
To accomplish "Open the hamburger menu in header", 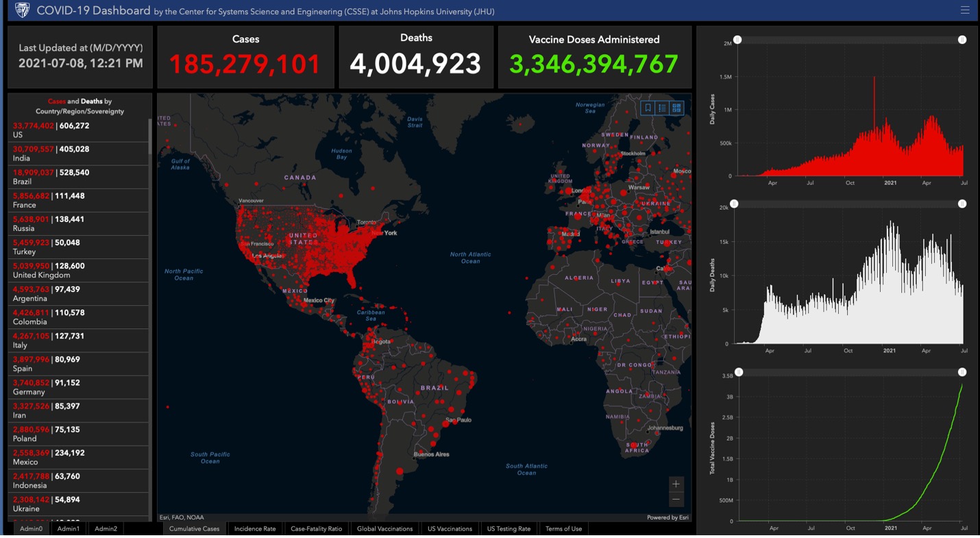I will [x=965, y=10].
